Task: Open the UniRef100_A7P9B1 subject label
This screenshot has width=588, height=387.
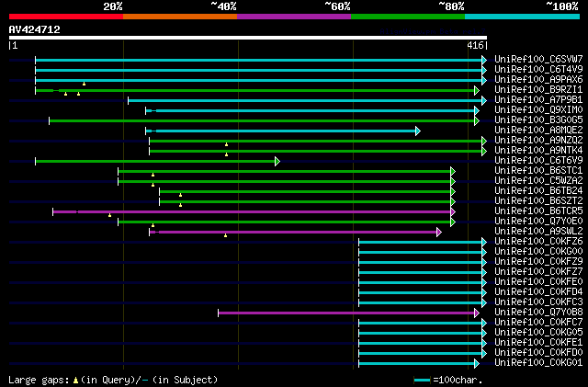Action: (x=538, y=100)
